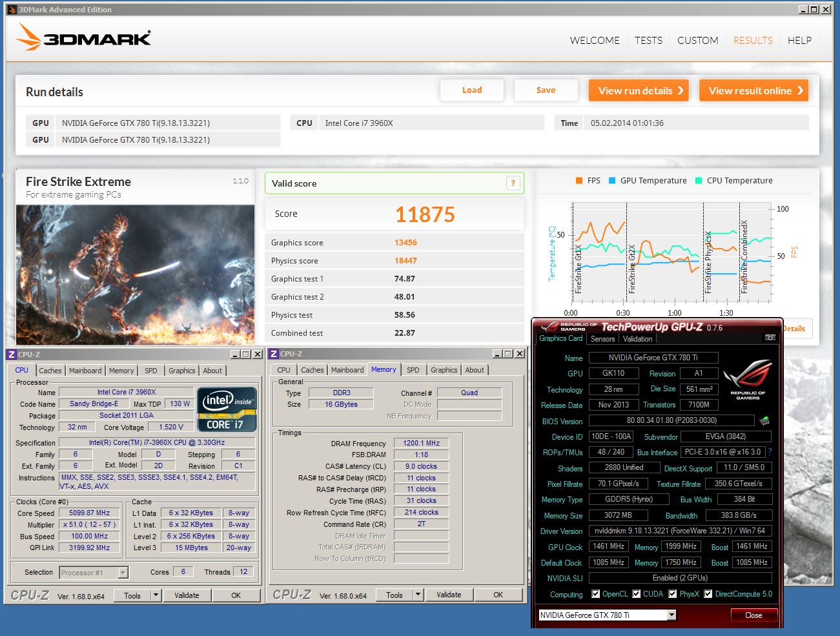This screenshot has height=636, width=840.
Task: Click Validate button in left CPU-Z
Action: 187,595
